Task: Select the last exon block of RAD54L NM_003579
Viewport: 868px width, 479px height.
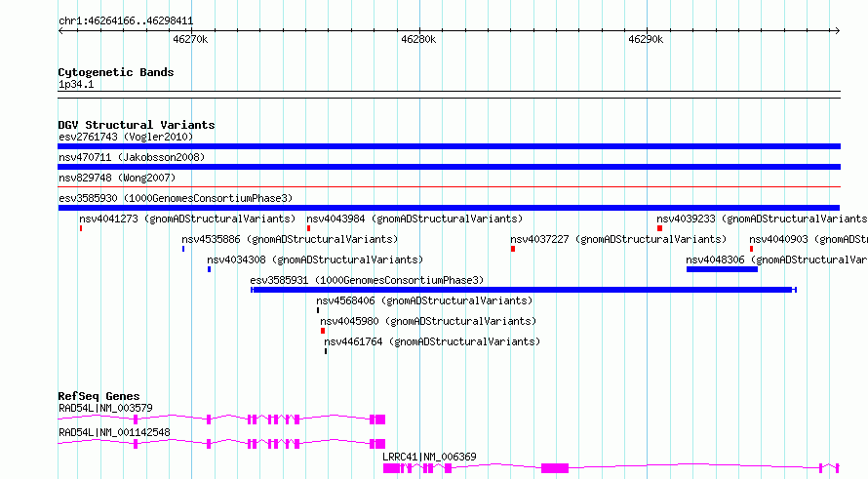Action: click(380, 419)
